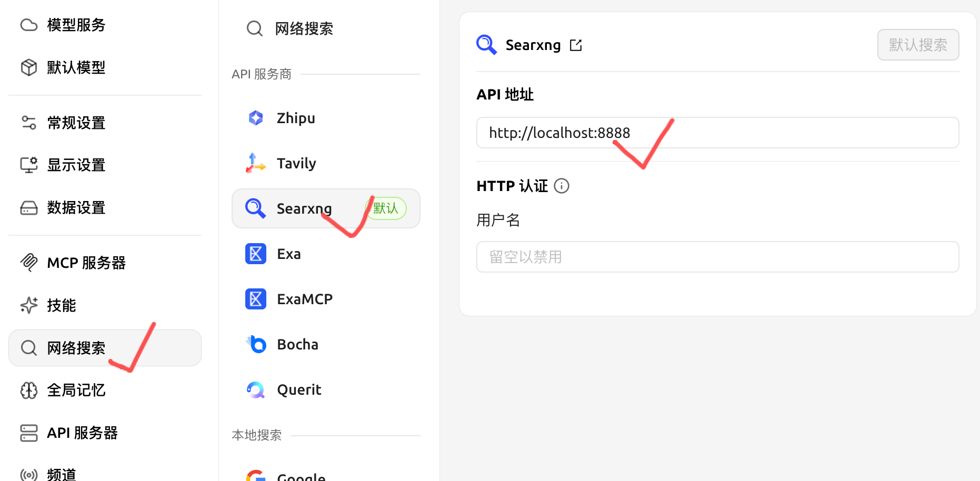The width and height of the screenshot is (980, 481).
Task: Click the icon beside MCP 服务器
Action: coord(29,262)
